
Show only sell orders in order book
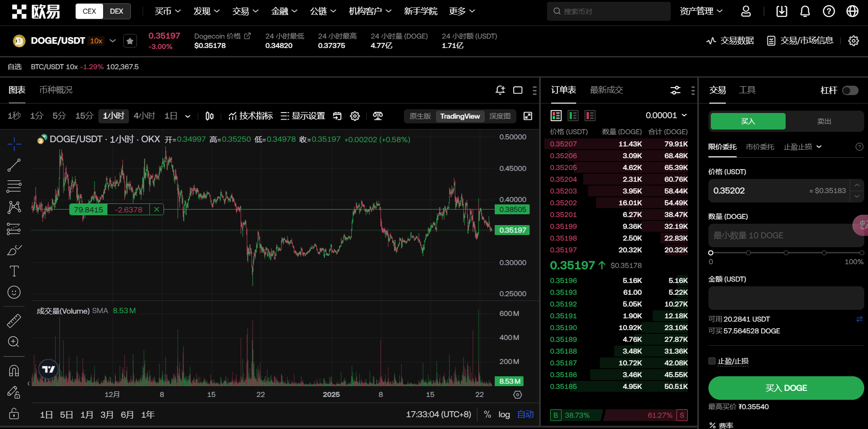pyautogui.click(x=590, y=115)
